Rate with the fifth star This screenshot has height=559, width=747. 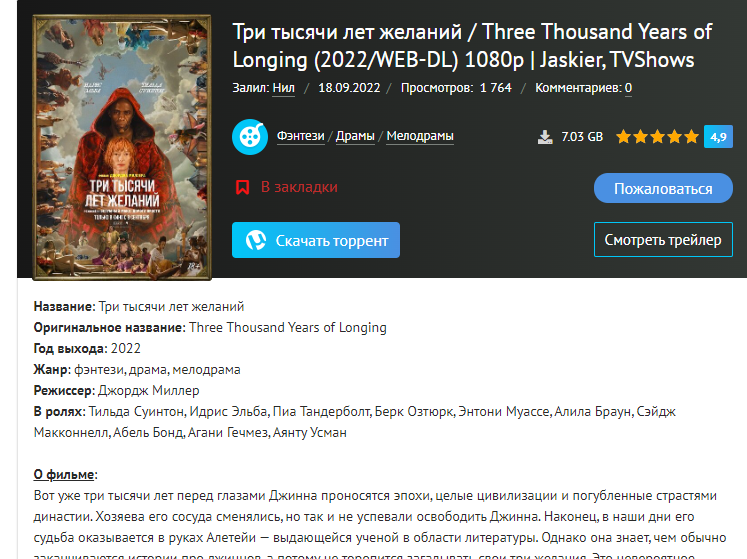[691, 137]
